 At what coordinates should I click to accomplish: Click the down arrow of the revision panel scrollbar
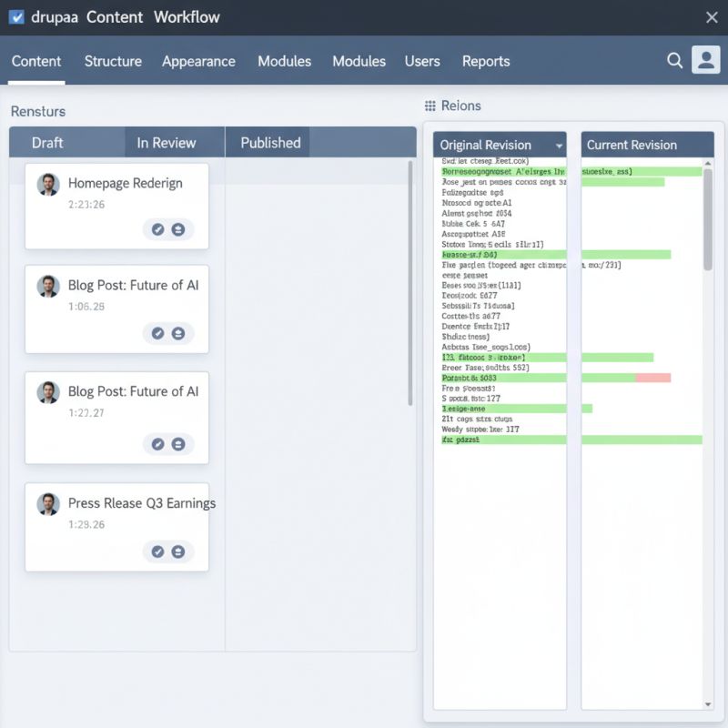pos(708,704)
